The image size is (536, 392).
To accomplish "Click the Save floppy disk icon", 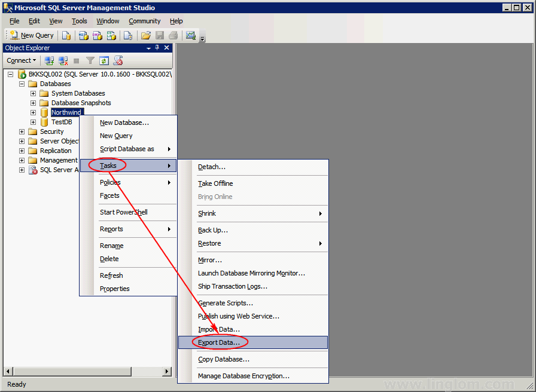I will coord(160,35).
